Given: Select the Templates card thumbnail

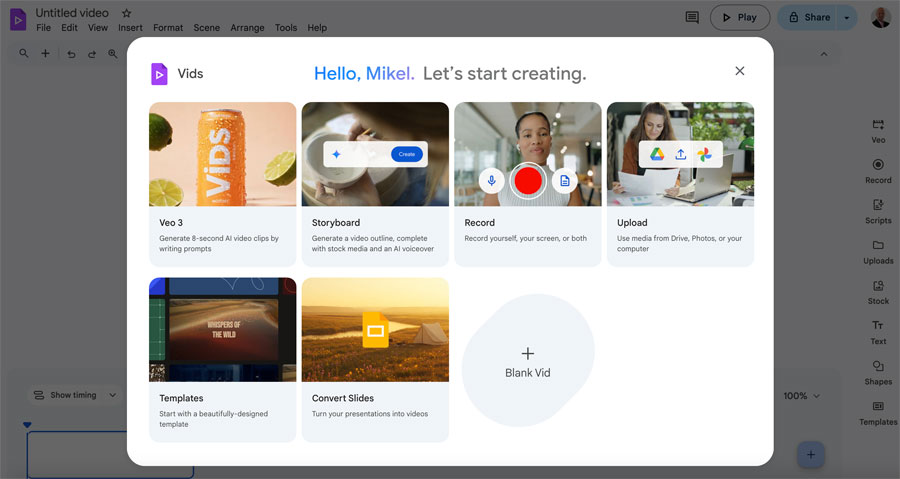Looking at the screenshot, I should tap(222, 329).
